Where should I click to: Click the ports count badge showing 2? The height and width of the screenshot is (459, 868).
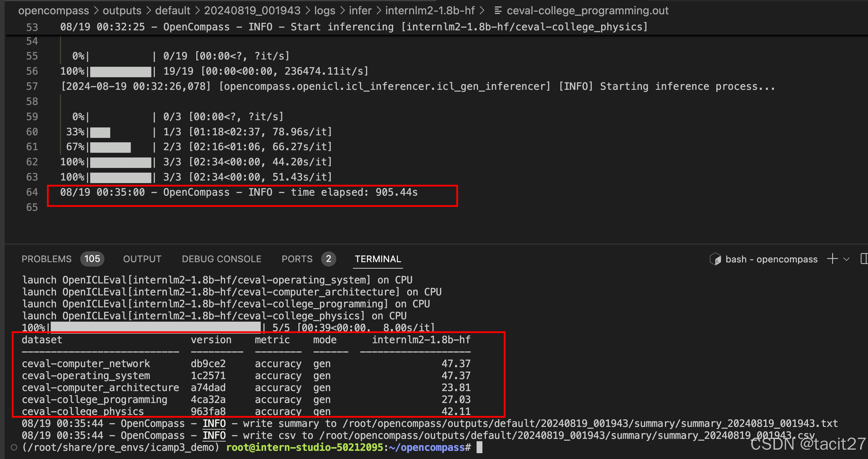click(328, 258)
